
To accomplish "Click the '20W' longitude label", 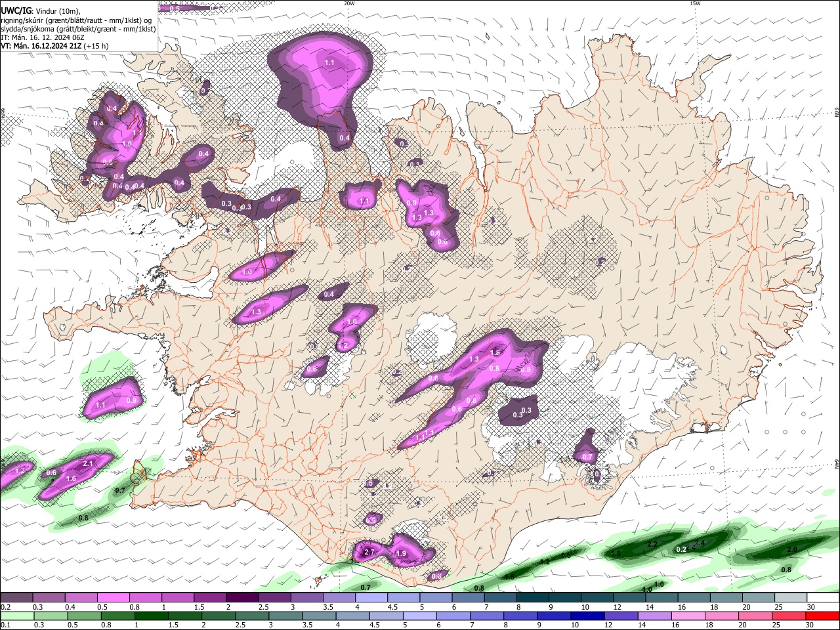I will click(349, 3).
